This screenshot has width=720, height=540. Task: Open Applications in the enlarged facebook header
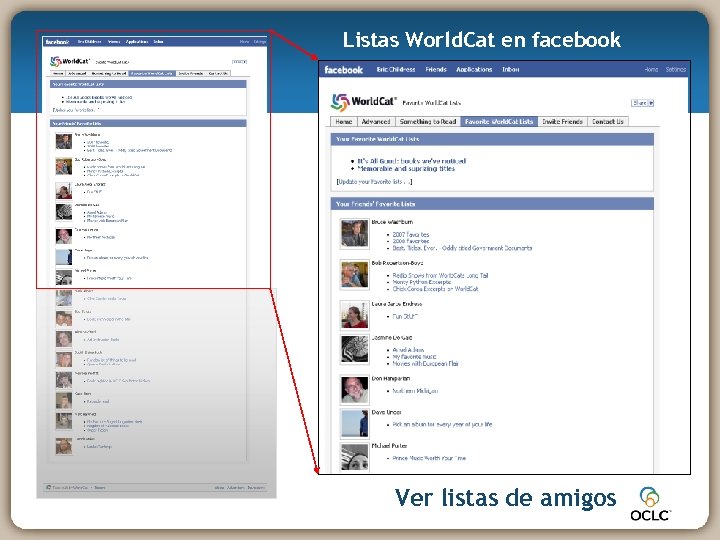(x=474, y=69)
